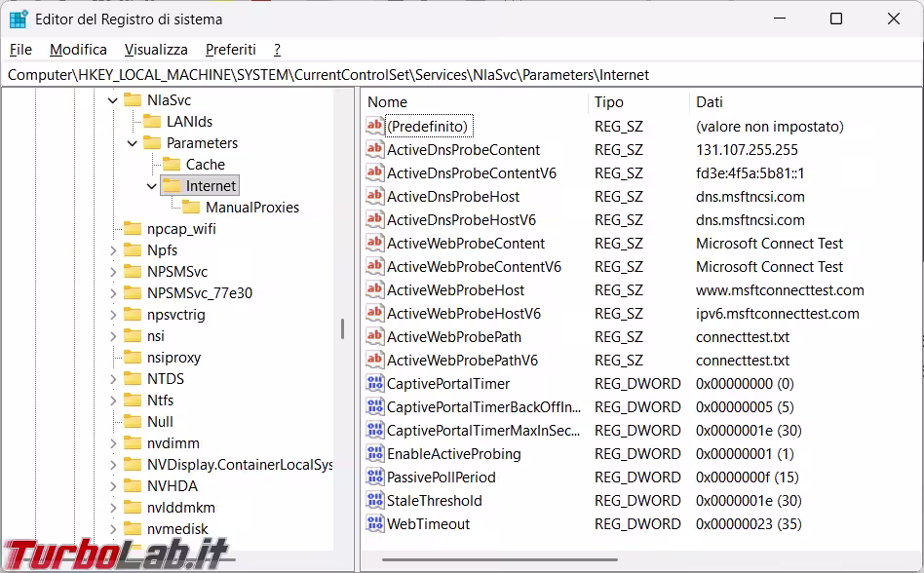924x573 pixels.
Task: Open the Modifica menu
Action: click(78, 50)
